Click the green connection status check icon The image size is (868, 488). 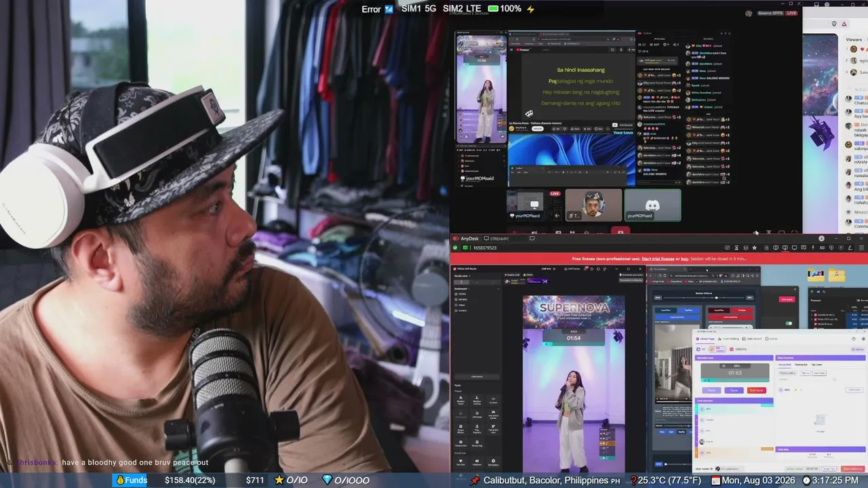(x=456, y=247)
